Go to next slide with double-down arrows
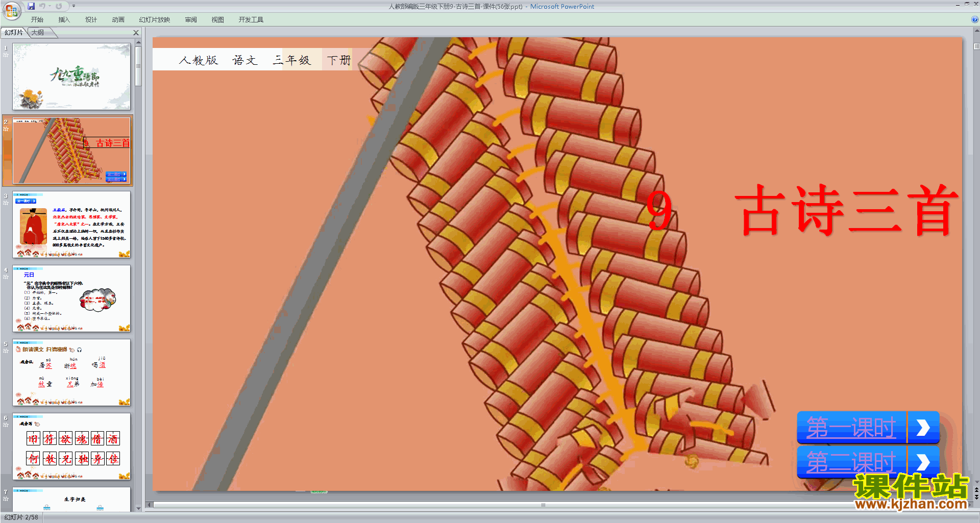The width and height of the screenshot is (980, 523). click(x=976, y=497)
